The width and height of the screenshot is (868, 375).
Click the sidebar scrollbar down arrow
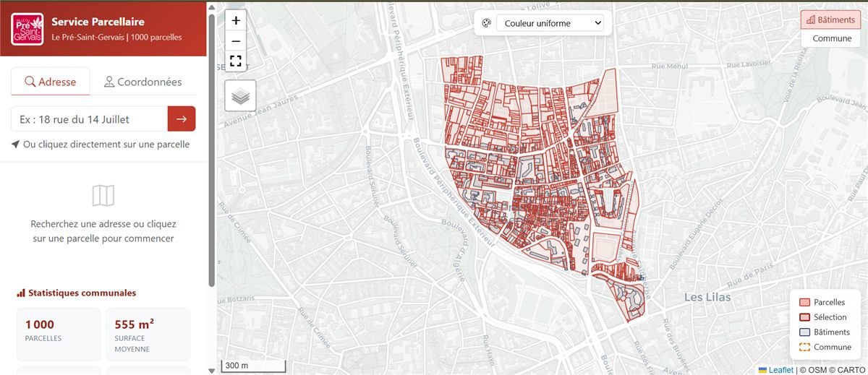pos(211,370)
